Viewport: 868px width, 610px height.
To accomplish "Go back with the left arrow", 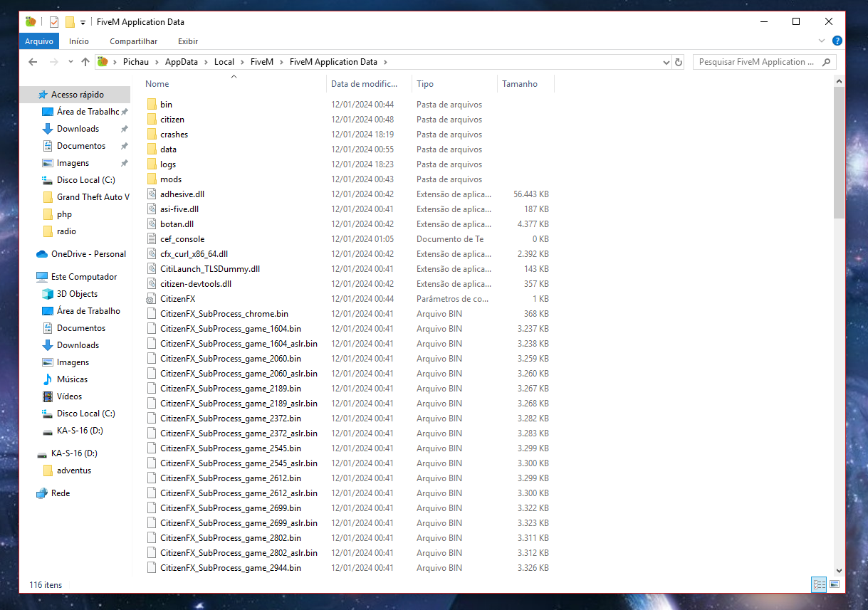I will click(33, 62).
